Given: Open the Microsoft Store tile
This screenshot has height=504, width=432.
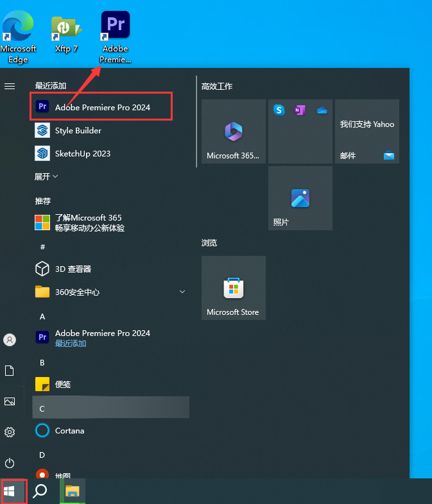Looking at the screenshot, I should coord(234,288).
